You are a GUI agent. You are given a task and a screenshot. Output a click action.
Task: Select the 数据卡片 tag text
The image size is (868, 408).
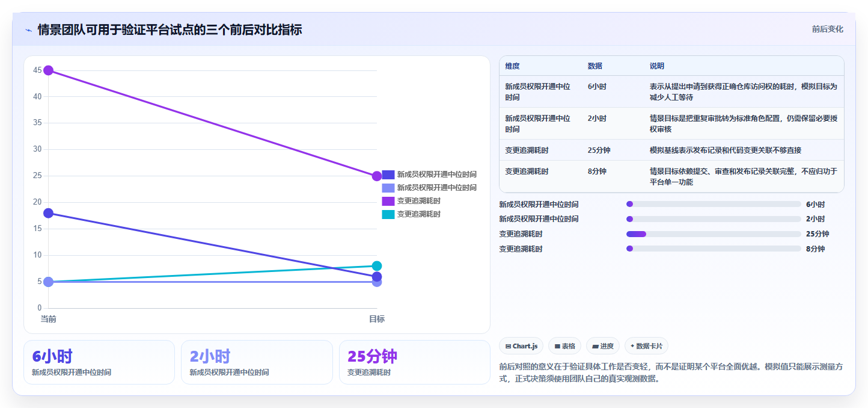[649, 346]
